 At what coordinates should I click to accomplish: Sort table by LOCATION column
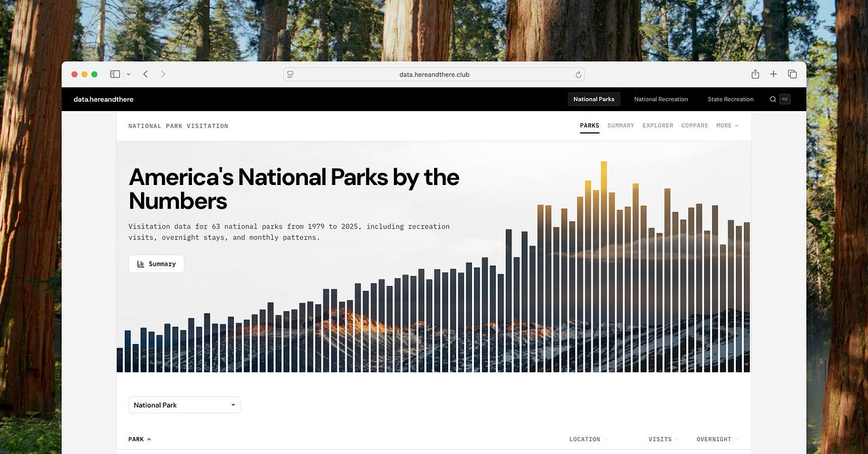click(588, 439)
